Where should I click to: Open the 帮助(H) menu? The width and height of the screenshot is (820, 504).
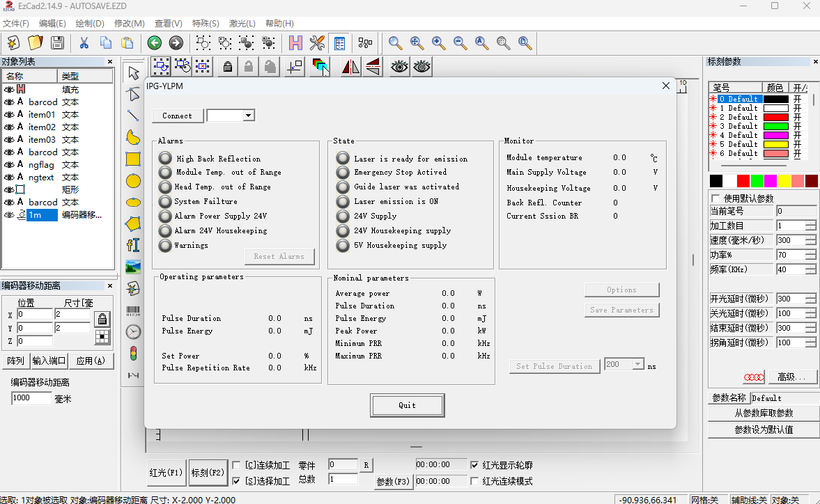click(279, 24)
